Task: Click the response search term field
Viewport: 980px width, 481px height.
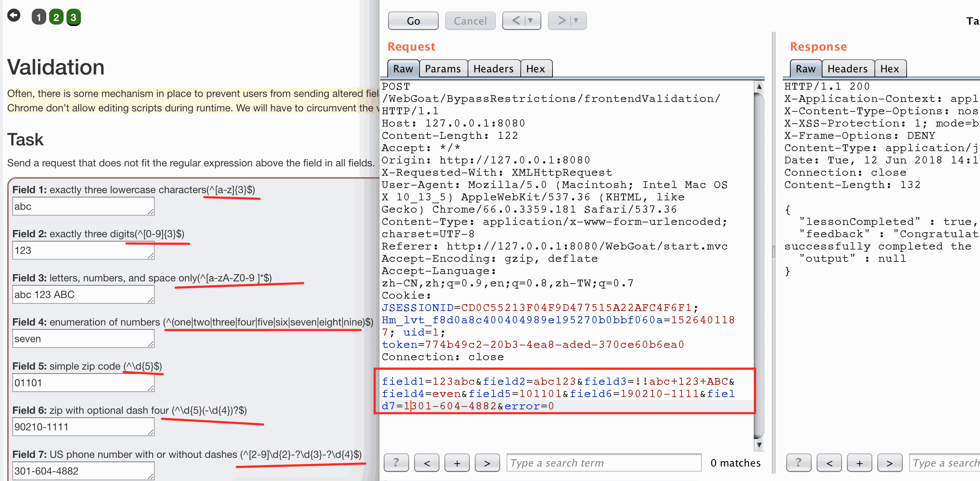Action: (945, 463)
